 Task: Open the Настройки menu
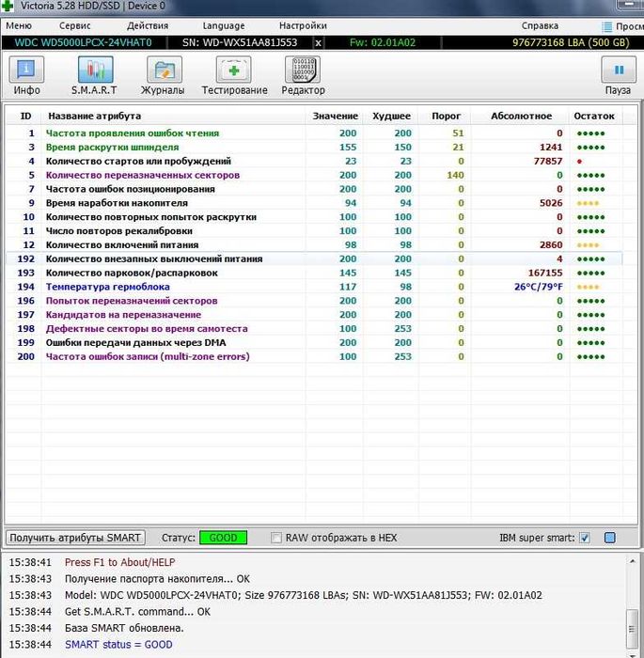coord(303,26)
